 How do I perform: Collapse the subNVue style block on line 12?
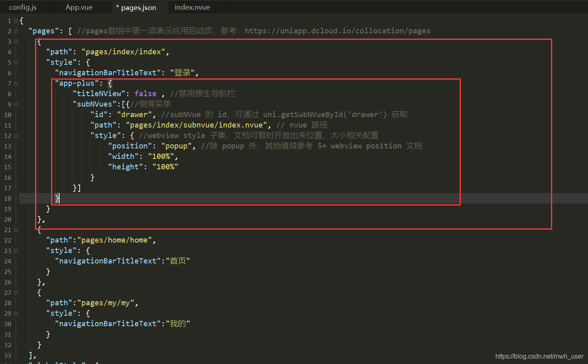click(16, 136)
